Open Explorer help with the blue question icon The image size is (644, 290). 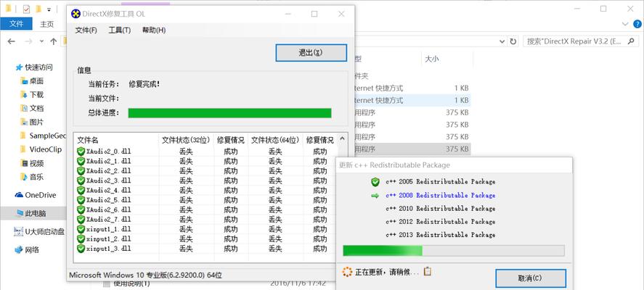coord(637,24)
